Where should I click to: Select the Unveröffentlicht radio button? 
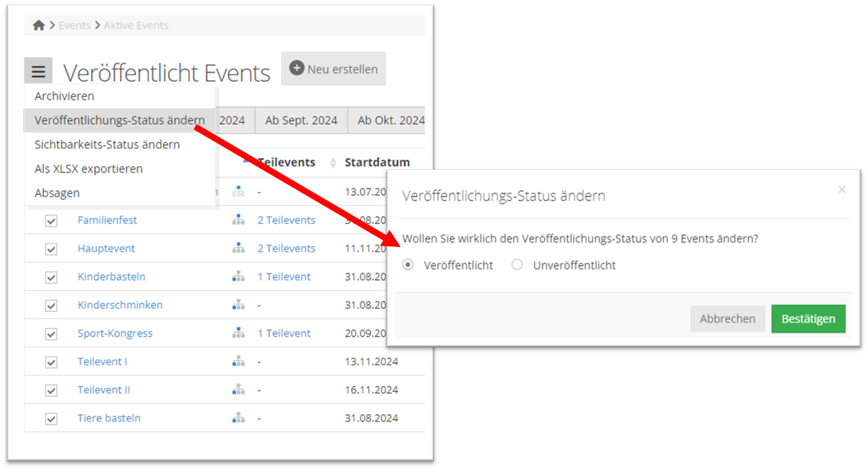[517, 265]
